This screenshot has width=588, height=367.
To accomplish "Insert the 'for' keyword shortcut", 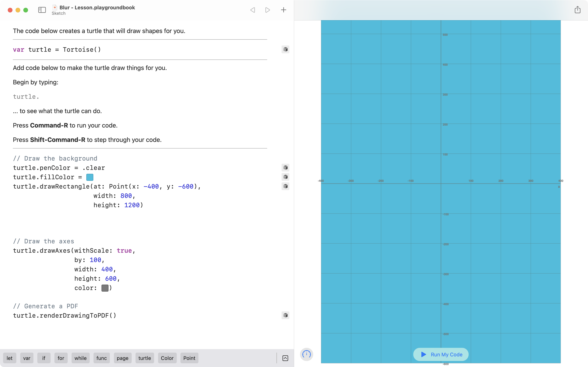I will tap(61, 358).
